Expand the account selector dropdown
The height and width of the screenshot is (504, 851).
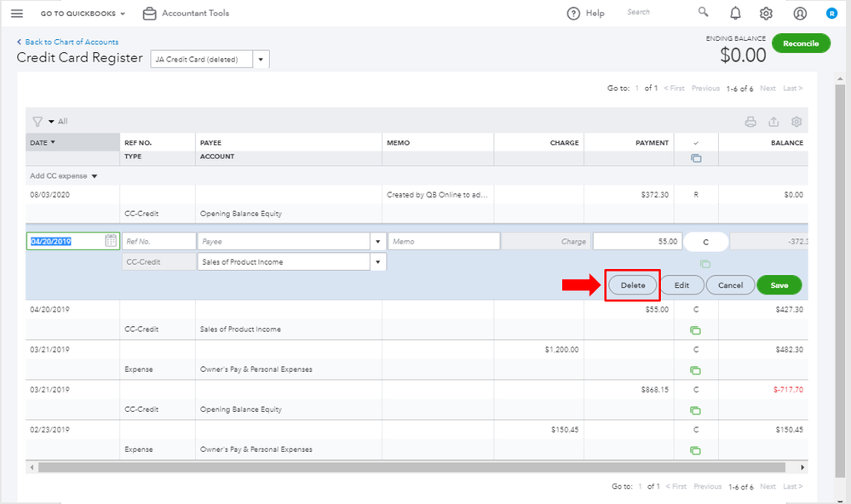point(262,60)
